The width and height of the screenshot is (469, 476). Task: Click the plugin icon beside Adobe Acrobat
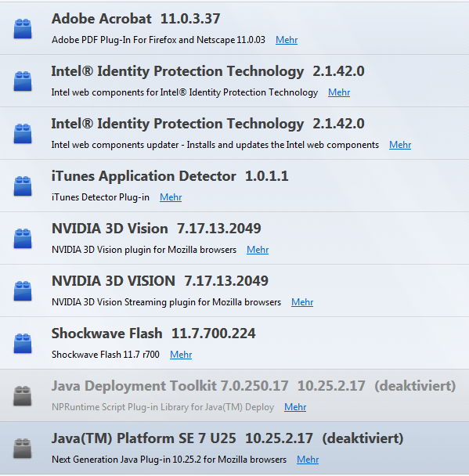point(23,29)
